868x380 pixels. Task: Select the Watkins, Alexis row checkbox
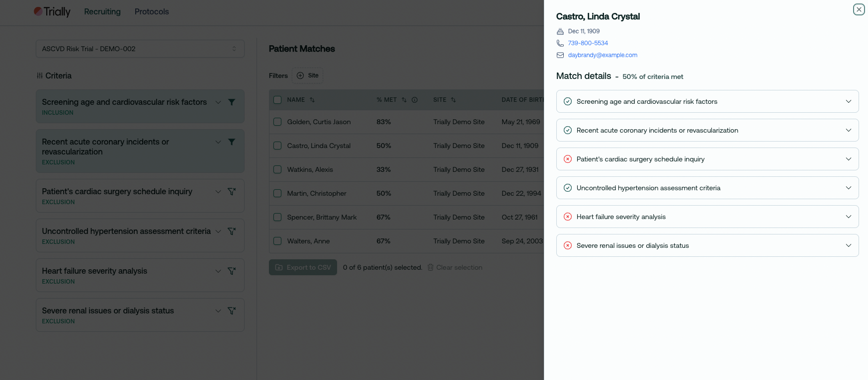(277, 169)
